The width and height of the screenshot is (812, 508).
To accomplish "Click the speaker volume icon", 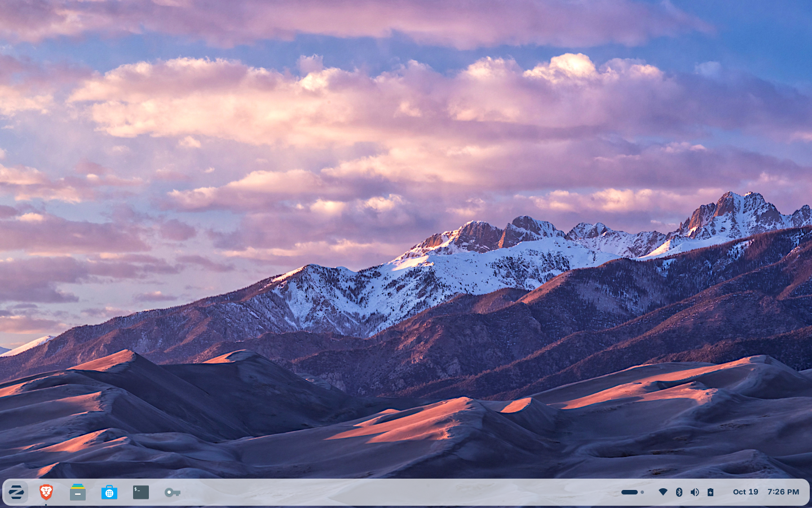I will pos(695,492).
